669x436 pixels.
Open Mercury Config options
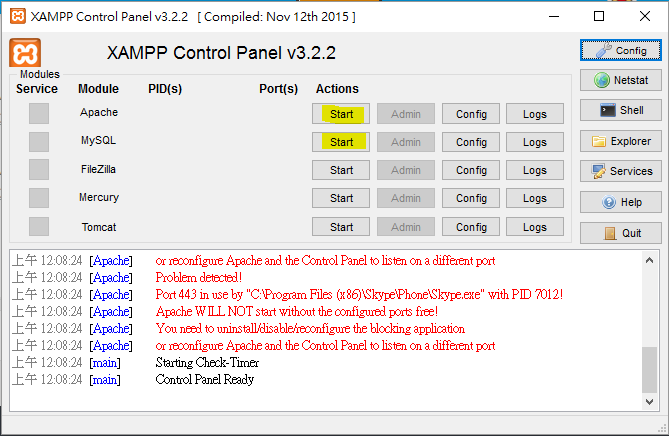471,198
